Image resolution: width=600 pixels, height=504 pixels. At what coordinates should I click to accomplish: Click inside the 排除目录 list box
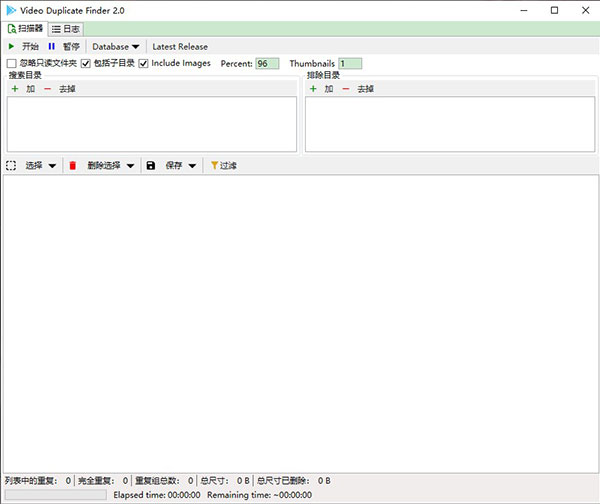[x=450, y=124]
